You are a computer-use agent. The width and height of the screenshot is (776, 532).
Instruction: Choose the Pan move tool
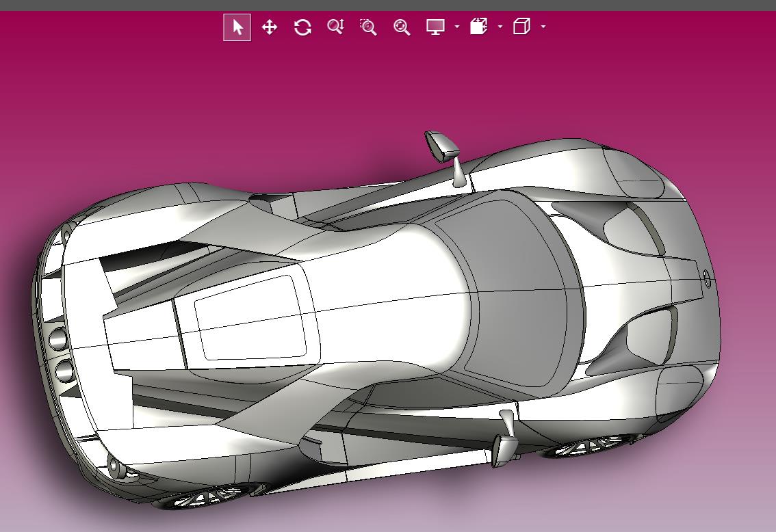click(269, 27)
